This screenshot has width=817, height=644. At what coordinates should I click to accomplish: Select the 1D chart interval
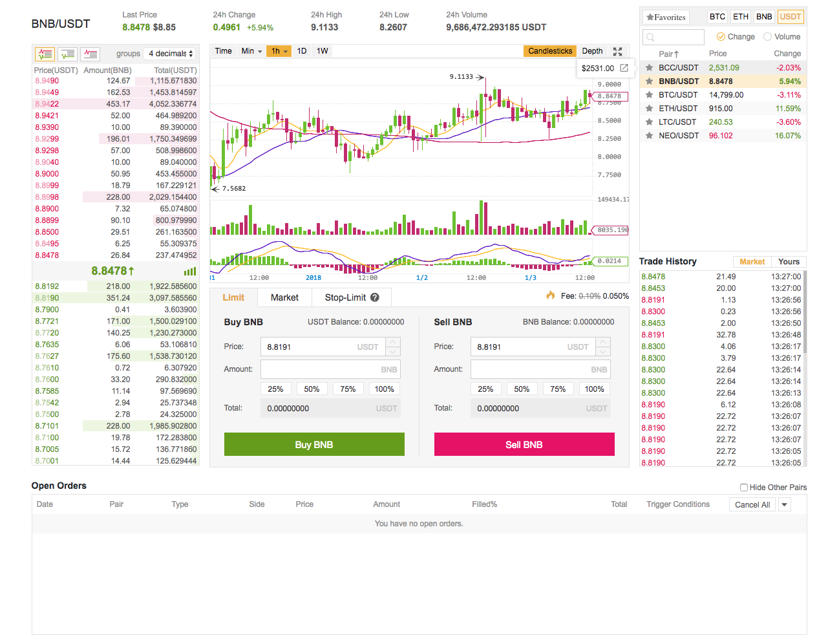pos(302,51)
